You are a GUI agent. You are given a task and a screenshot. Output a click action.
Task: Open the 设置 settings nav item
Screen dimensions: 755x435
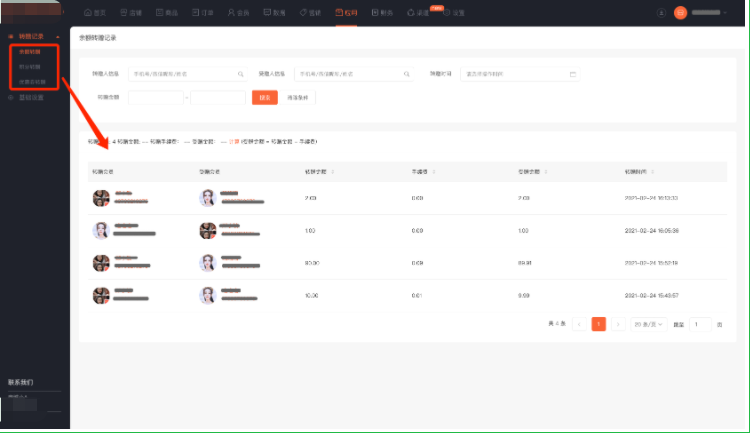click(454, 13)
